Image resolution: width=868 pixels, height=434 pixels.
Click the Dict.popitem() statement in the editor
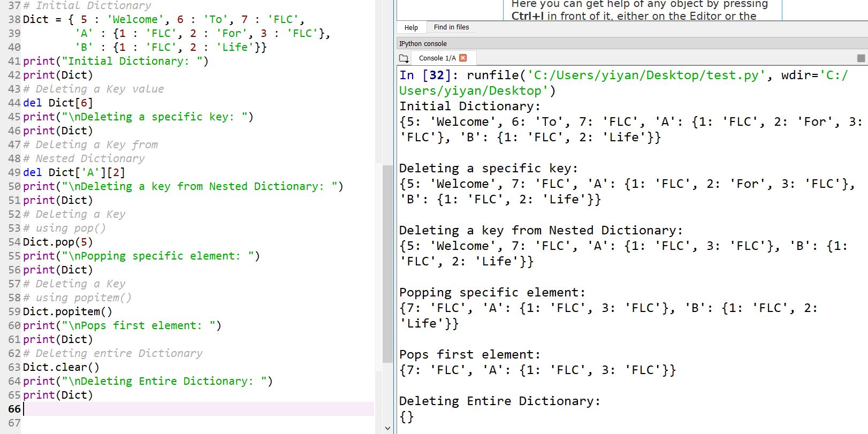[x=67, y=311]
